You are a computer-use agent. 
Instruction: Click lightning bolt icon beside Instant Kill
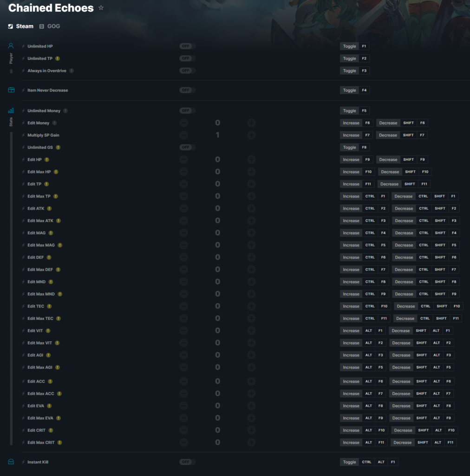click(x=23, y=462)
